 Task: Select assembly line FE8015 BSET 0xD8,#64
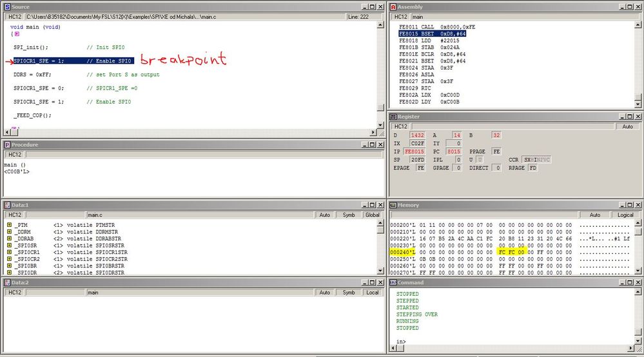[x=433, y=34]
